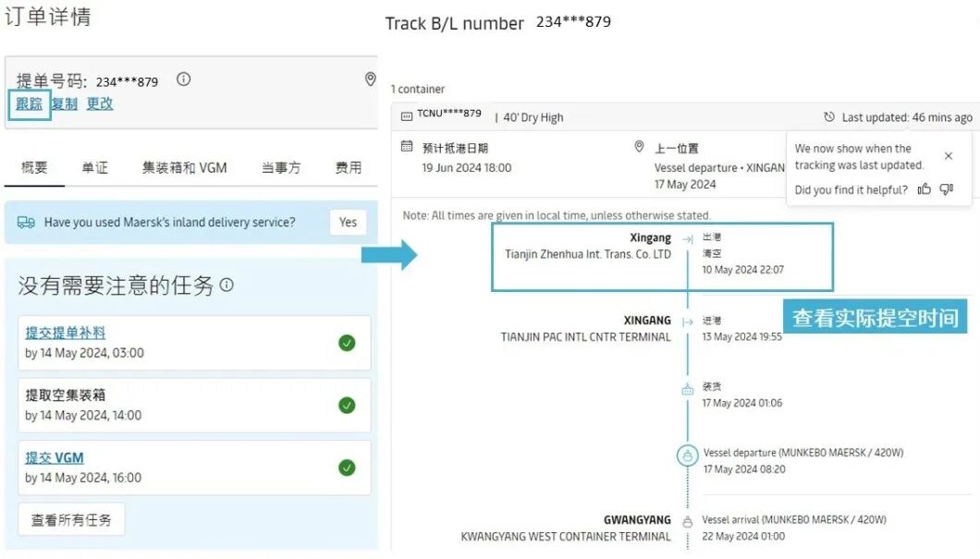
Task: Click TIANJIN PAC INTL CNTR TERMINAL text
Action: (x=585, y=337)
